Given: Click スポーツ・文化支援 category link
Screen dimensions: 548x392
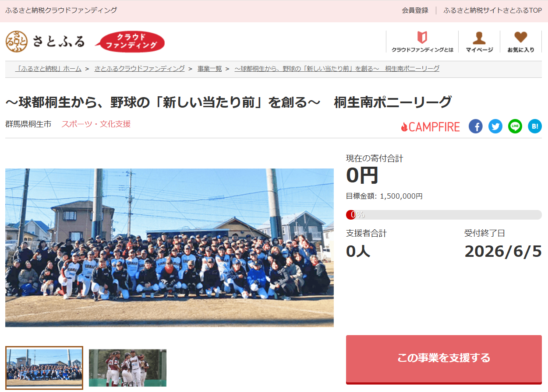Looking at the screenshot, I should 96,124.
